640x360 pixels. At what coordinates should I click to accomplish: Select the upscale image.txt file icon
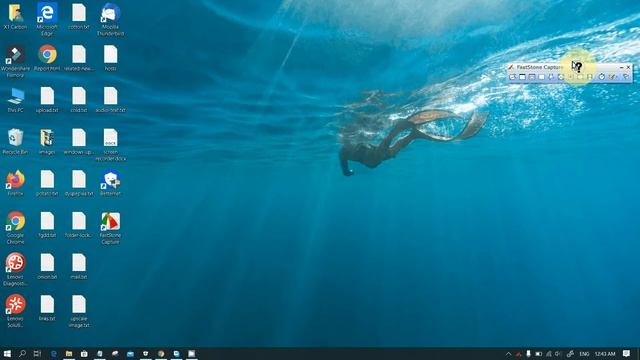79,311
